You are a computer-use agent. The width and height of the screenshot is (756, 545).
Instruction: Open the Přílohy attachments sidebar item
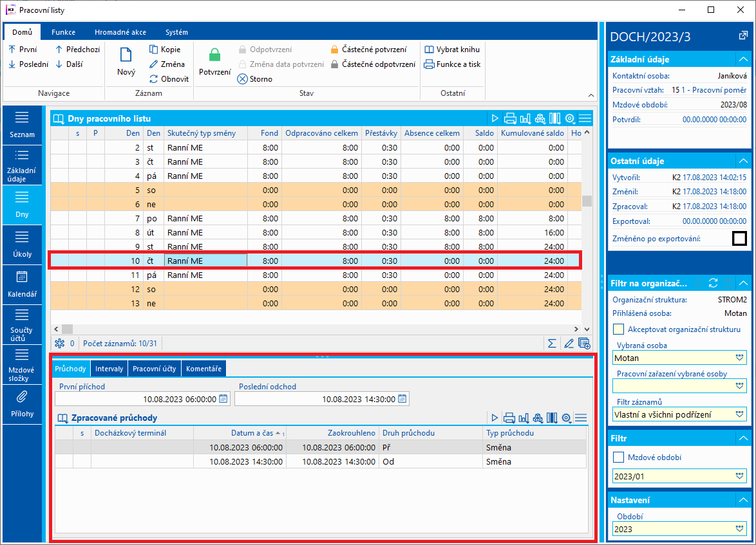tap(22, 403)
